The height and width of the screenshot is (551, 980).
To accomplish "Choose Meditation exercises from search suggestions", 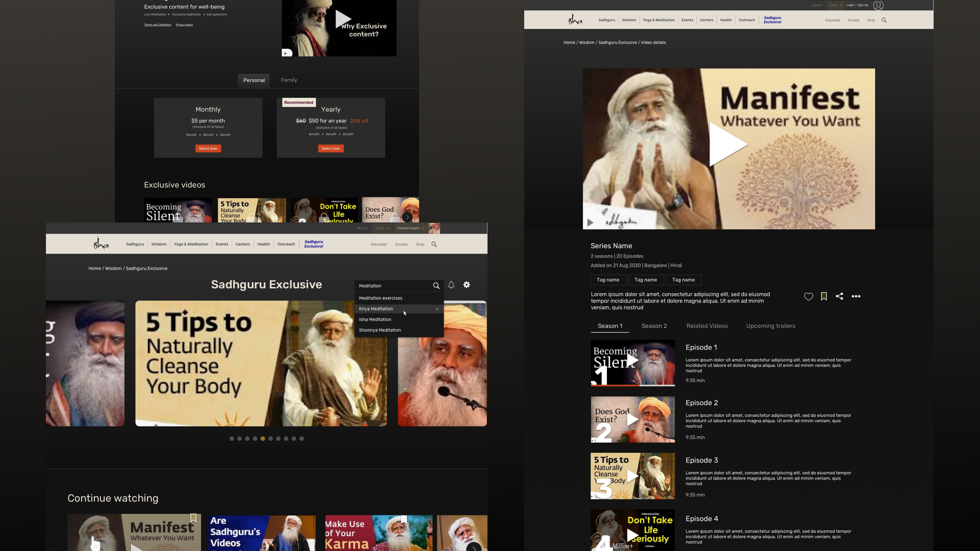I will 399,298.
